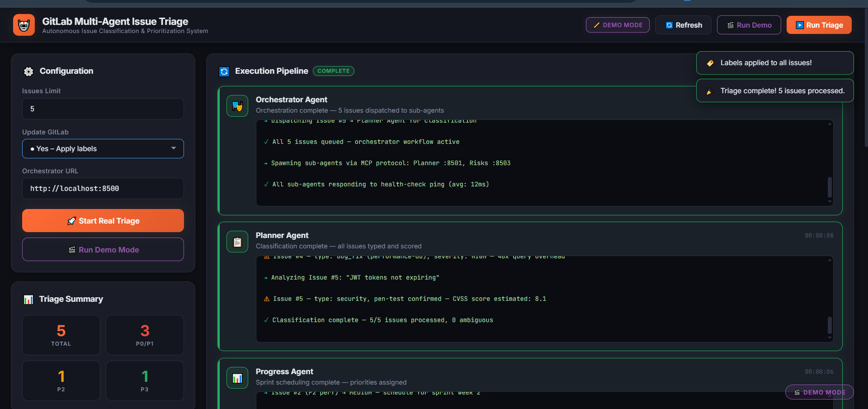This screenshot has height=409, width=868.
Task: Click 'Orchestration complete — 5 issues dispatched' status text
Action: [350, 110]
